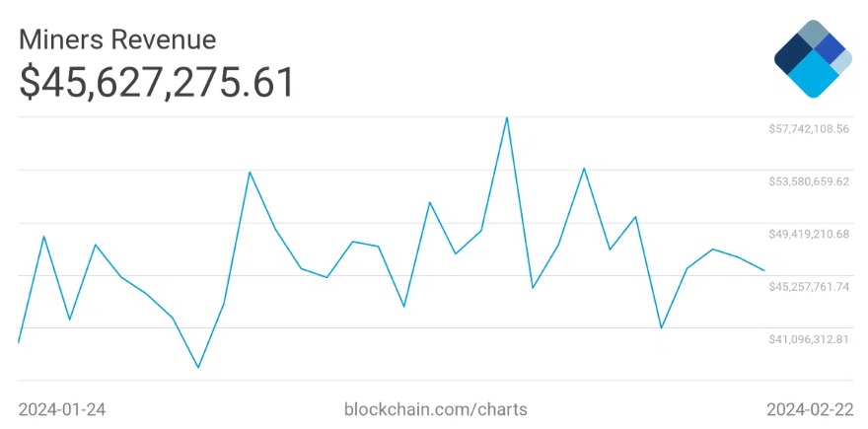Click the $45,257,761.74 axis label
The width and height of the screenshot is (868, 429).
click(809, 287)
